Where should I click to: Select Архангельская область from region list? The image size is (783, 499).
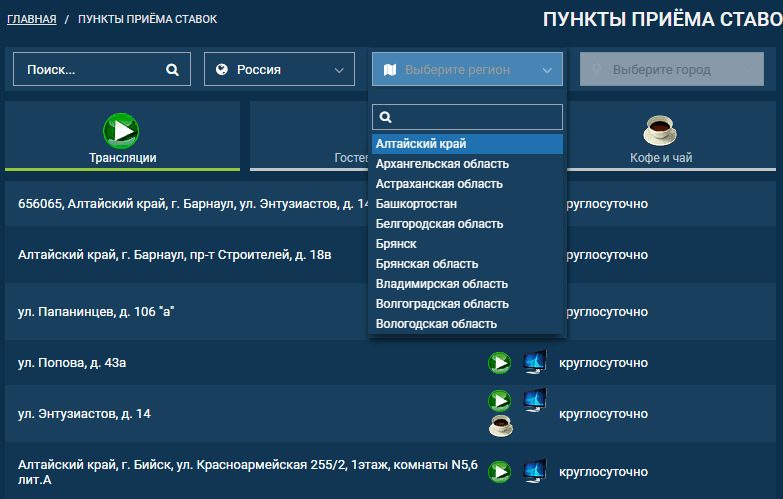coord(467,164)
